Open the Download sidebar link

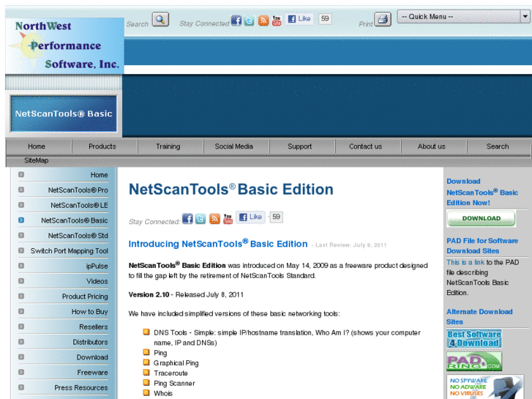pyautogui.click(x=92, y=357)
